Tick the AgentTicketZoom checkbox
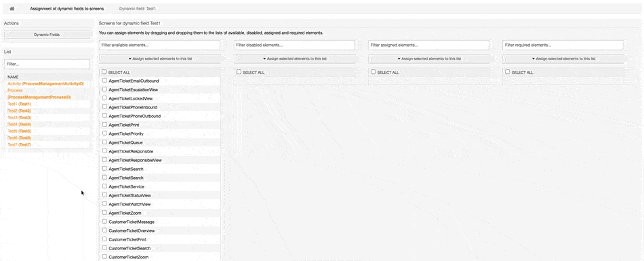Image resolution: width=644 pixels, height=261 pixels. (x=104, y=212)
